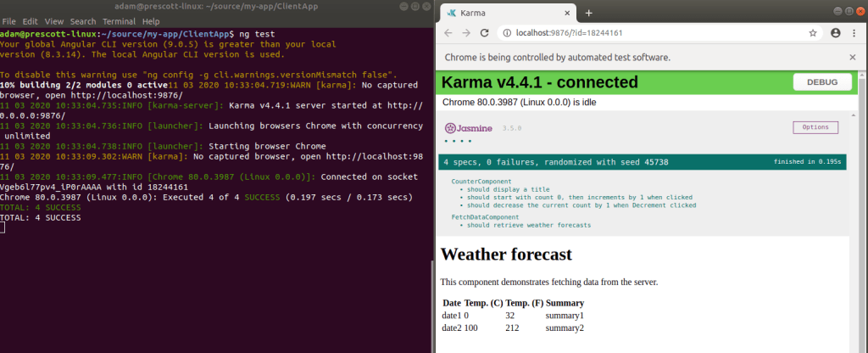
Task: Open a new tab with the plus button
Action: (x=588, y=13)
